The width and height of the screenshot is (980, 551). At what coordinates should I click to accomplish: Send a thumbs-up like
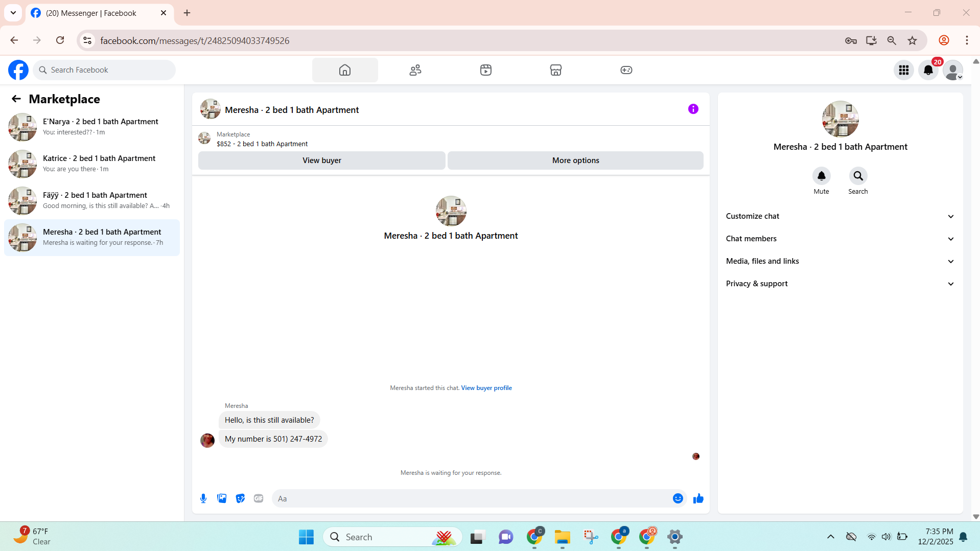pyautogui.click(x=698, y=498)
